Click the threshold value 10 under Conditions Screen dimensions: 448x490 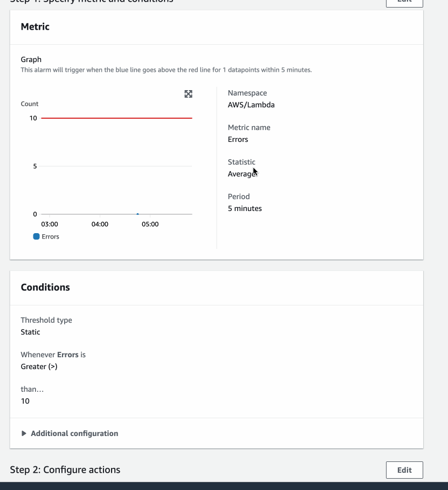(x=24, y=401)
